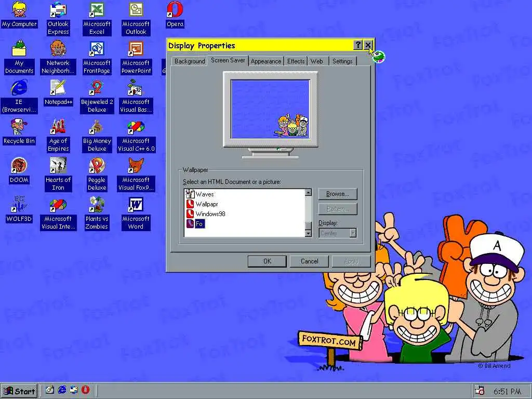Click the scheduler icon in system tray

(480, 391)
